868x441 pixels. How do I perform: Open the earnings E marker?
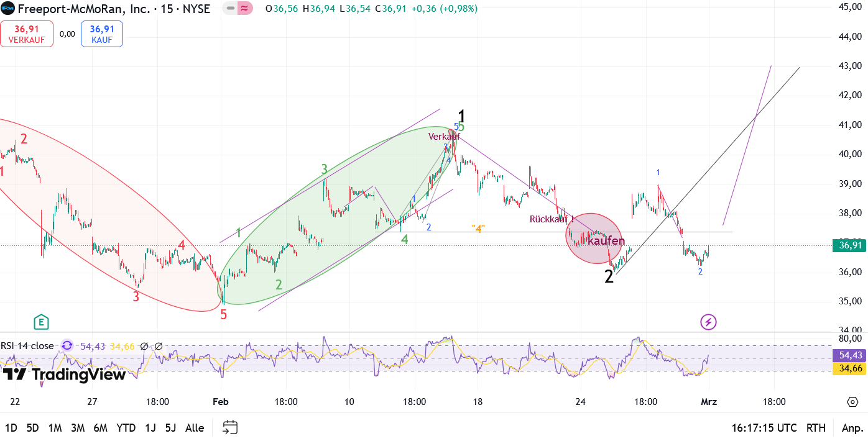[x=41, y=322]
